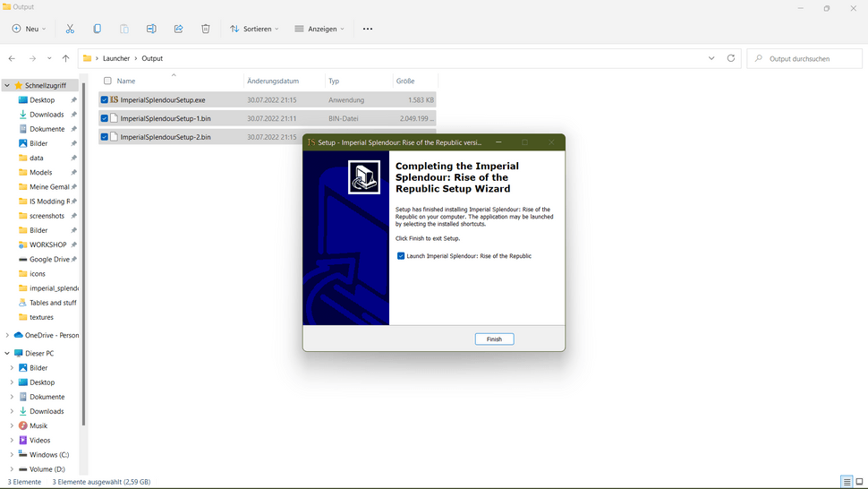Click the Cut scissors icon in toolbar
Image resolution: width=868 pixels, height=489 pixels.
coord(70,29)
